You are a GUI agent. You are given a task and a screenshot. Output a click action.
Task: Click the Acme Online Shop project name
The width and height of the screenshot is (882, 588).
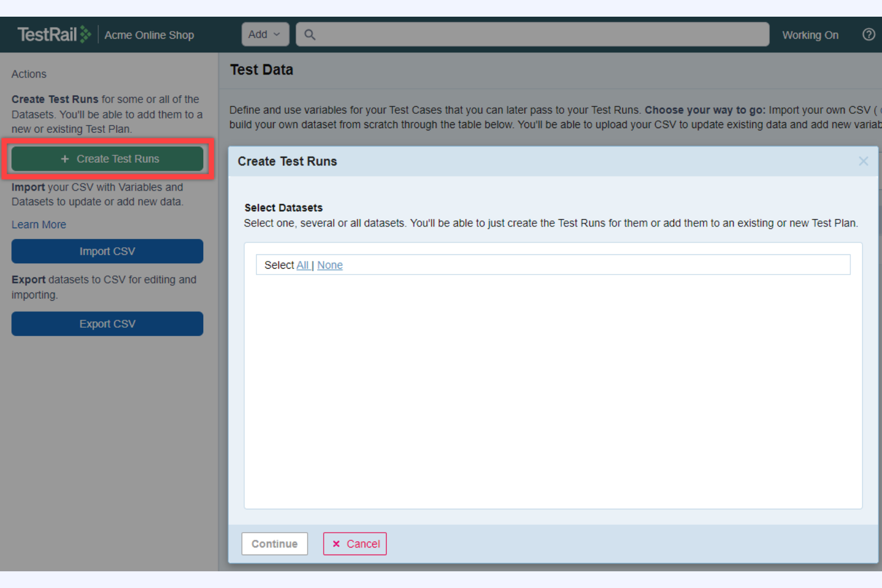(x=149, y=35)
